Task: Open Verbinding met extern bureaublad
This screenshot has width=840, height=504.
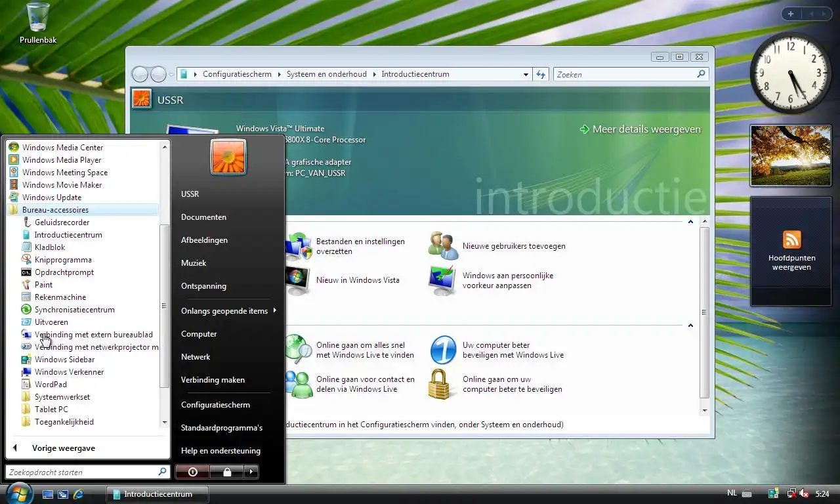Action: tap(87, 335)
